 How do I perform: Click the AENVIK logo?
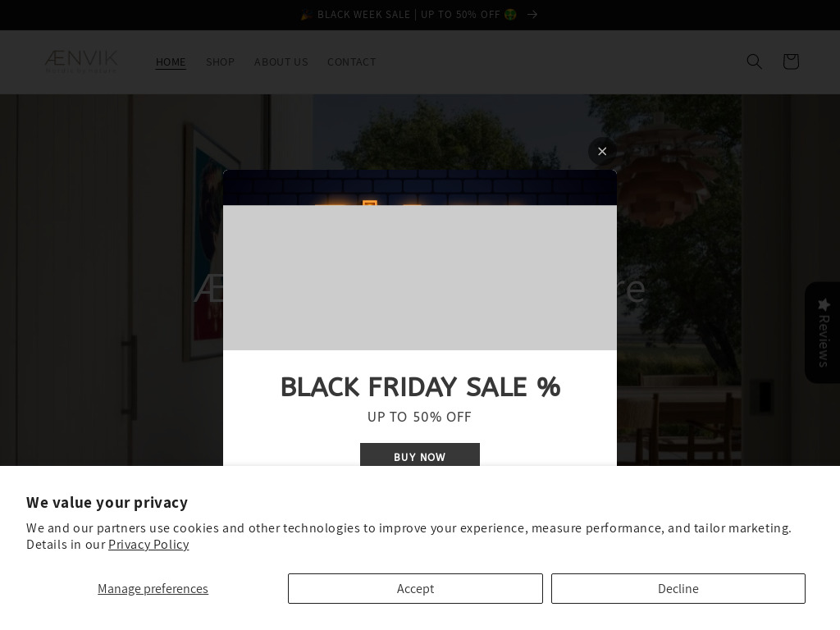point(81,62)
